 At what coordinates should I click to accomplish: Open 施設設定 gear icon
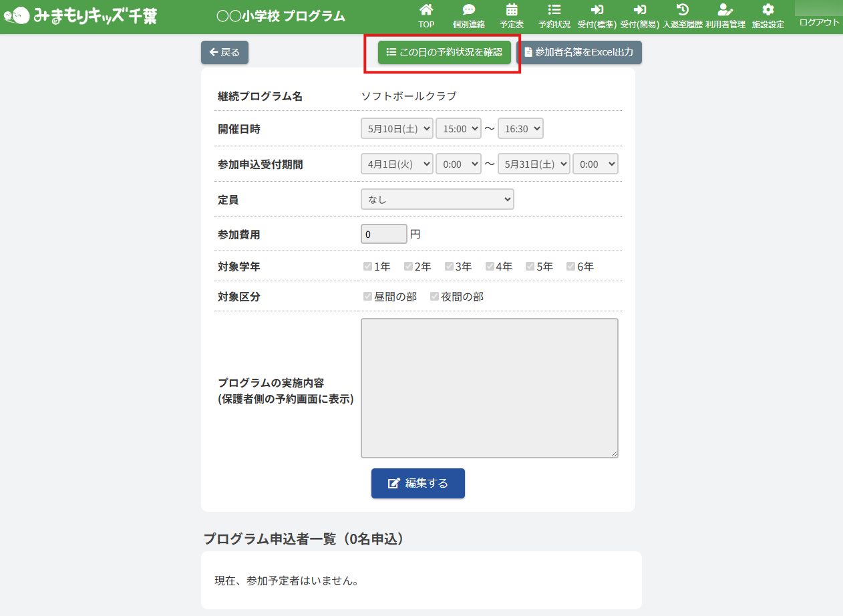click(768, 10)
